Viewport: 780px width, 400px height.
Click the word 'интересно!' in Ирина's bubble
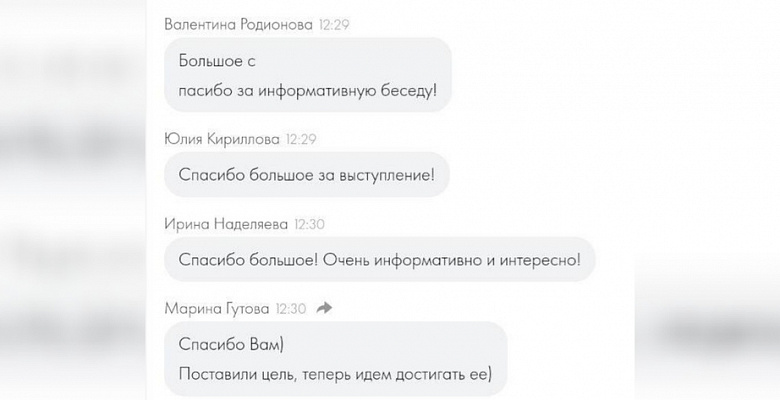pyautogui.click(x=540, y=260)
